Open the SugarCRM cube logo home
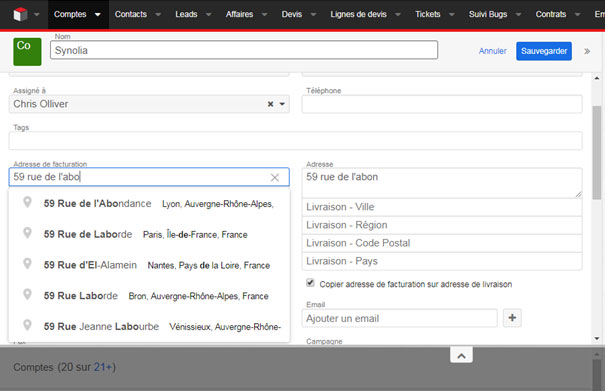This screenshot has width=605, height=391. pos(20,14)
